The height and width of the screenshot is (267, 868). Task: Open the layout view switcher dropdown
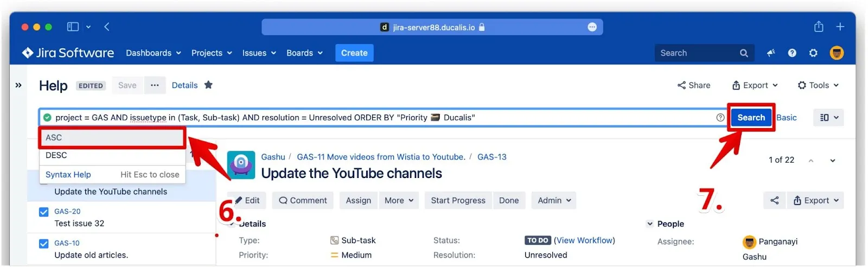click(x=828, y=118)
